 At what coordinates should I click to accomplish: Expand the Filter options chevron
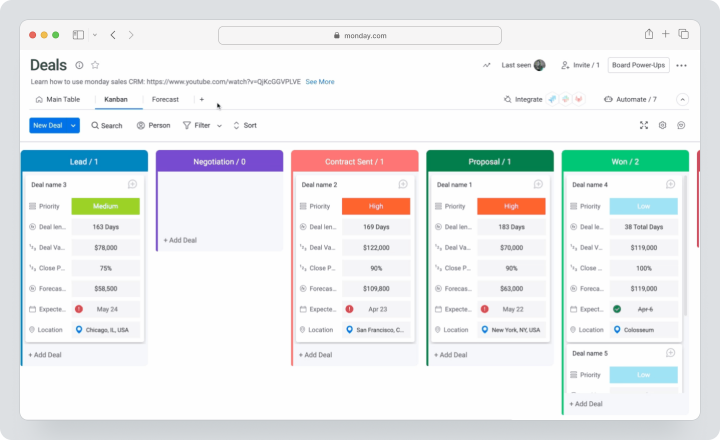(x=219, y=126)
